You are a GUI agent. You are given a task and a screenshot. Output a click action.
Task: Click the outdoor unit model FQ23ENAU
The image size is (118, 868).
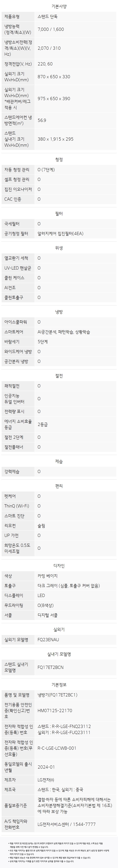(x=48, y=640)
